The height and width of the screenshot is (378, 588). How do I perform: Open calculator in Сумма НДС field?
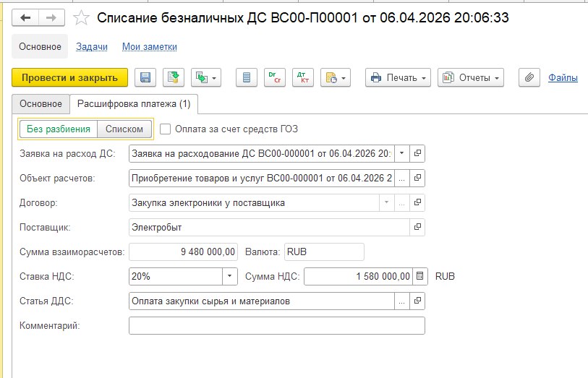point(419,276)
